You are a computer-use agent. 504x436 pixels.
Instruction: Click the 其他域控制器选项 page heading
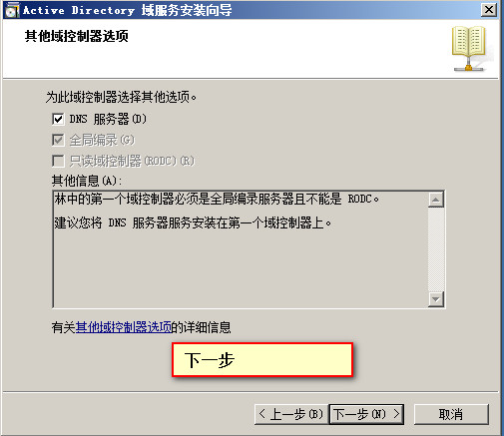click(77, 36)
